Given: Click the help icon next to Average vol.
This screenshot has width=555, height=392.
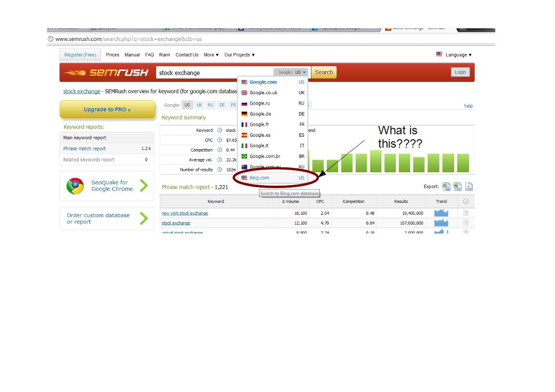Looking at the screenshot, I should [x=219, y=160].
